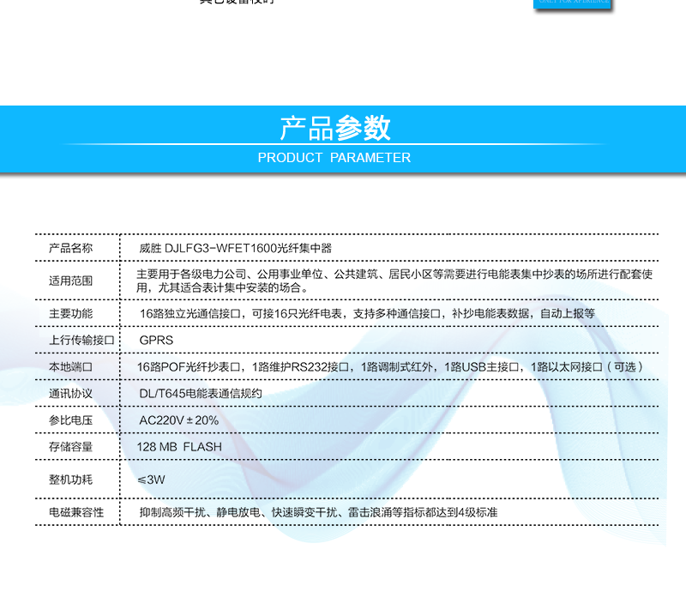Image resolution: width=686 pixels, height=616 pixels.
Task: Select the 本地端口 row label
Action: tap(71, 367)
